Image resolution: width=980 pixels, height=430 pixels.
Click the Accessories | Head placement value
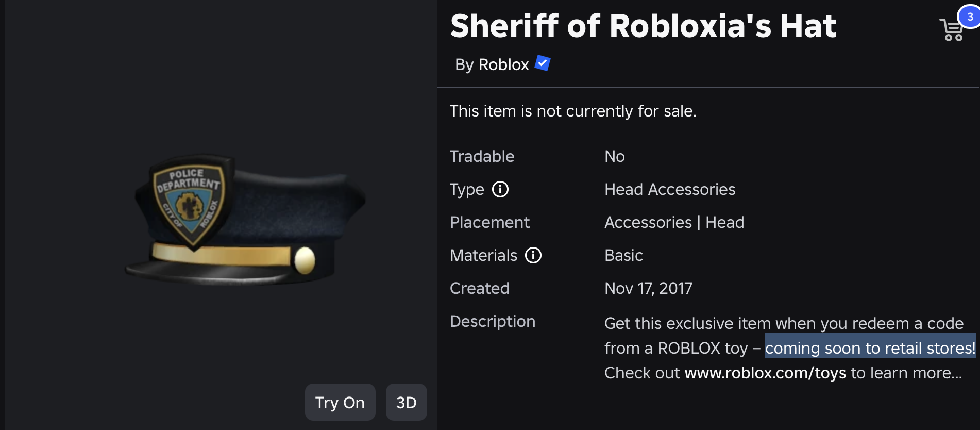673,222
